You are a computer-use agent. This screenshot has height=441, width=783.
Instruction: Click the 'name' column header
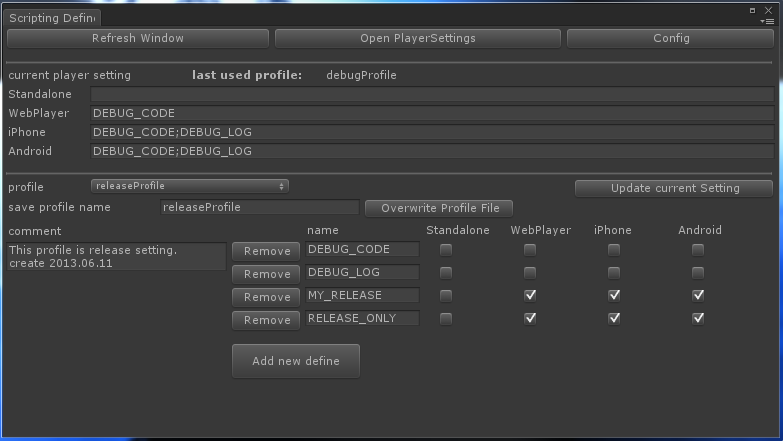tap(323, 230)
